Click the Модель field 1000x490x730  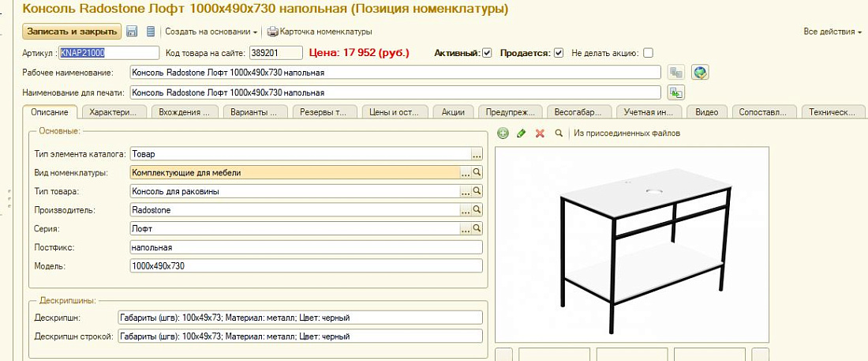point(306,266)
